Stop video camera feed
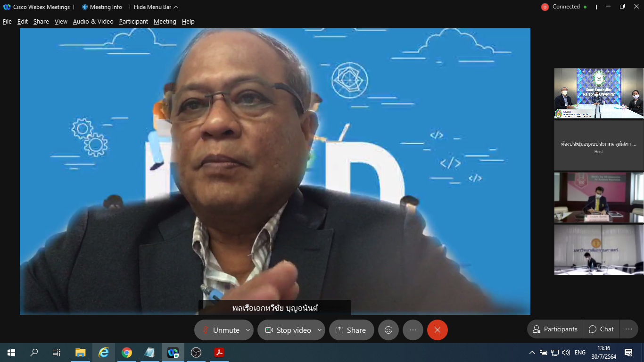644x362 pixels. click(x=288, y=330)
